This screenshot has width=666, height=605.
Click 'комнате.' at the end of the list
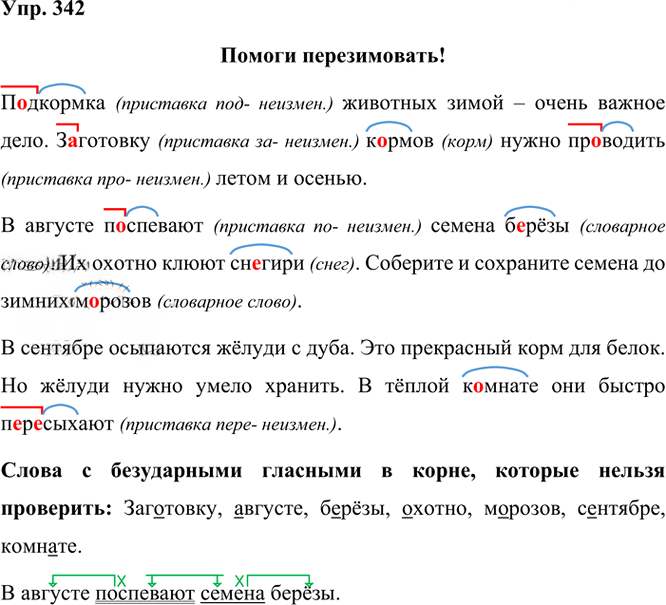(41, 547)
